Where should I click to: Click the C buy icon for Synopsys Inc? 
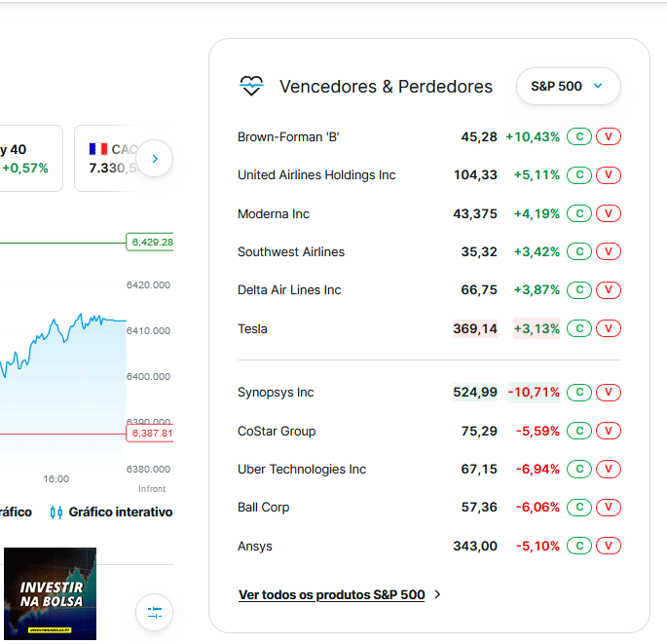point(579,392)
